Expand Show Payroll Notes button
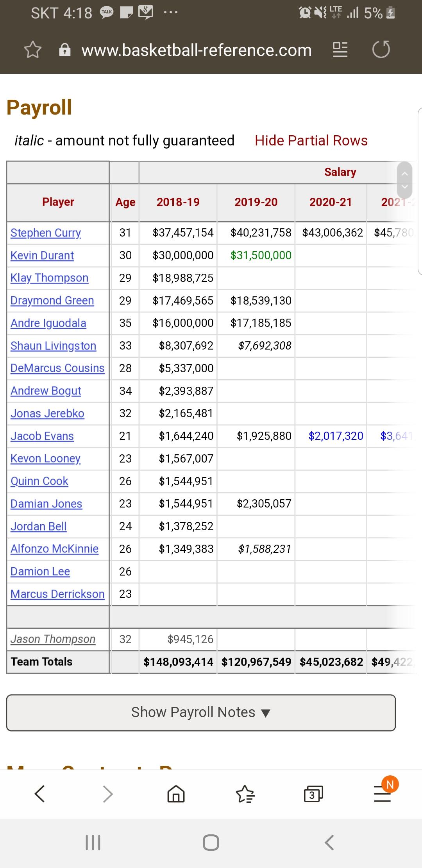Screen dimensions: 422x868 point(201,712)
